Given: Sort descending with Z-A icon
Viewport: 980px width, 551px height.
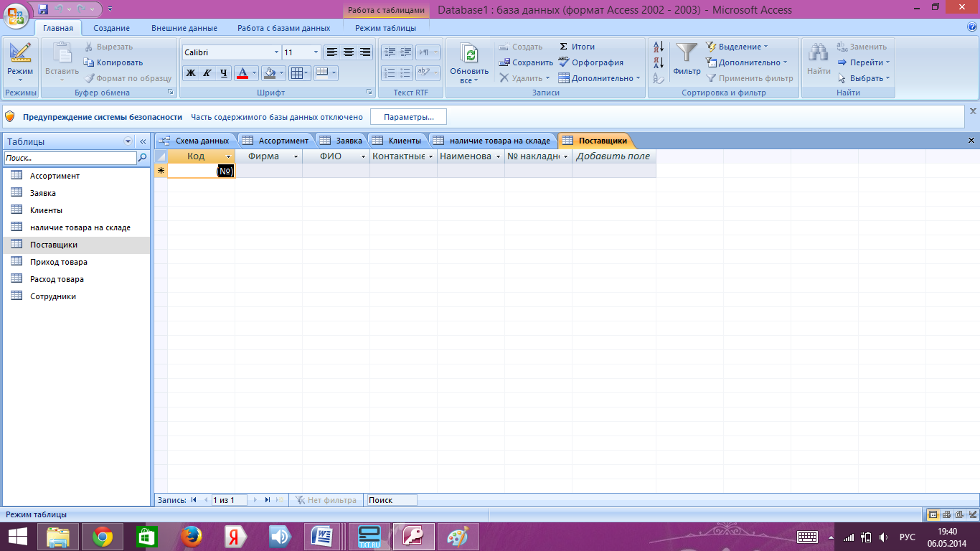Looking at the screenshot, I should [x=658, y=62].
